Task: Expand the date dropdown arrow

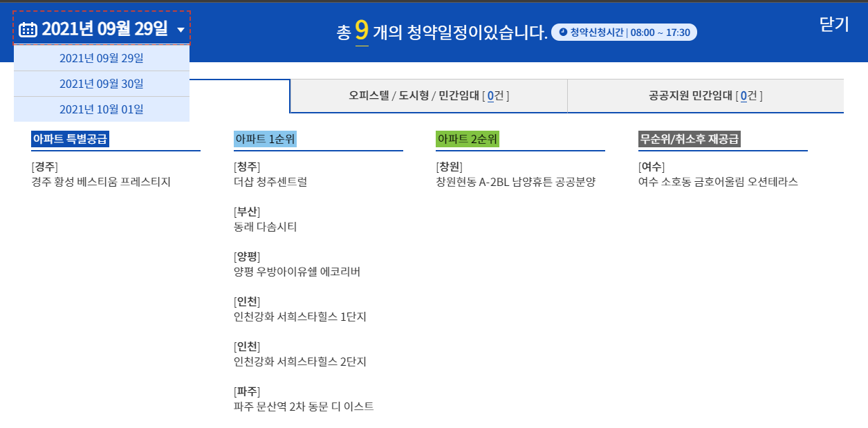Action: 181,30
